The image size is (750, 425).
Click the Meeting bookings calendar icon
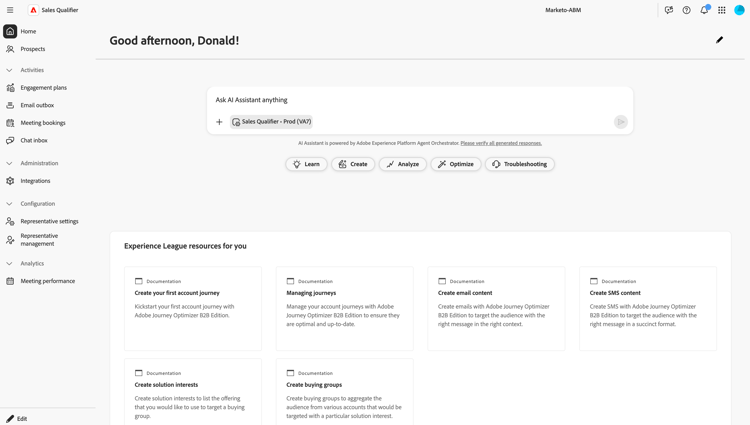point(10,123)
